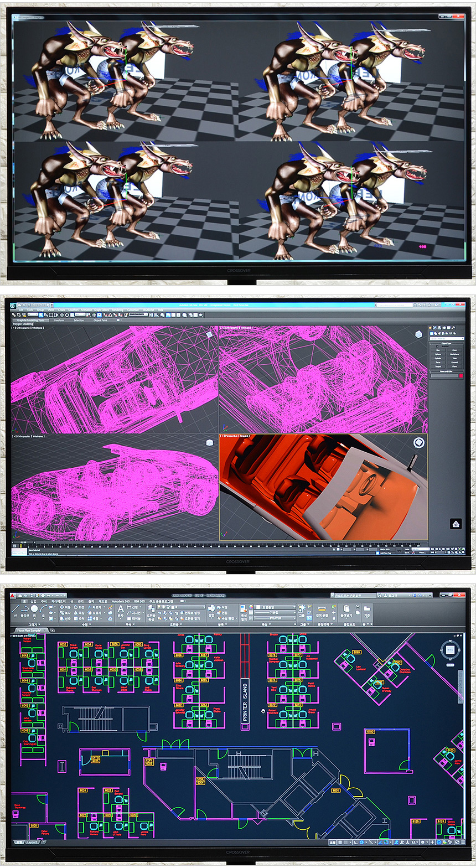
Task: Select the Circle draw tool in AutoCAD ribbon
Action: (35, 608)
